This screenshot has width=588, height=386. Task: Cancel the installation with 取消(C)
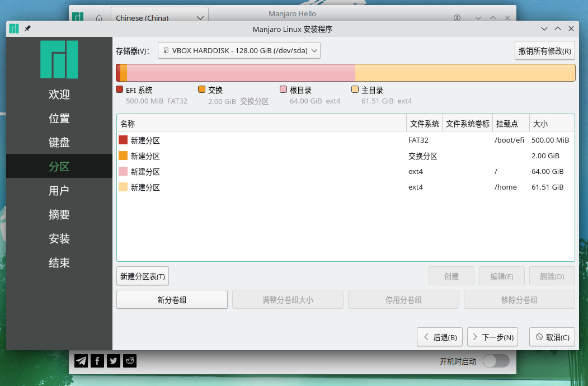[x=552, y=337]
